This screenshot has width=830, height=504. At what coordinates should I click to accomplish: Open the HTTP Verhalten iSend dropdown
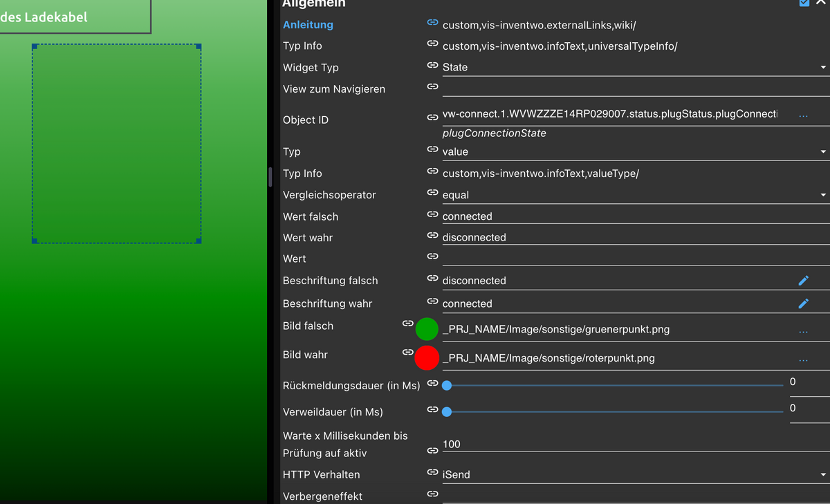(x=634, y=474)
